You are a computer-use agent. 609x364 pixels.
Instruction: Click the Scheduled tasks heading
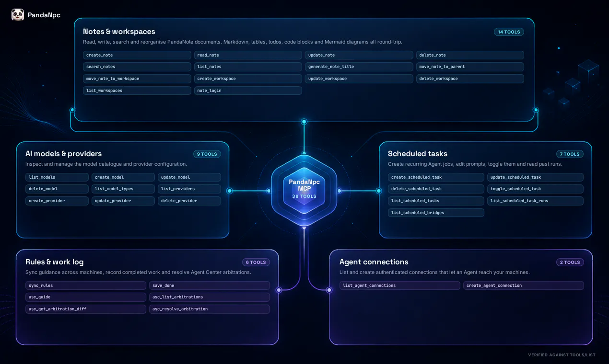pos(418,154)
